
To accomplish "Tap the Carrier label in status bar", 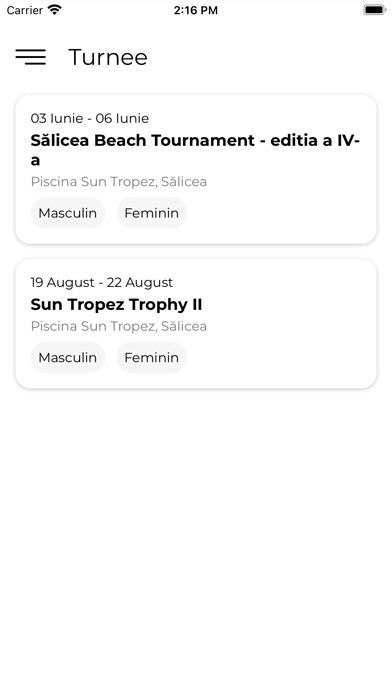I will point(24,10).
